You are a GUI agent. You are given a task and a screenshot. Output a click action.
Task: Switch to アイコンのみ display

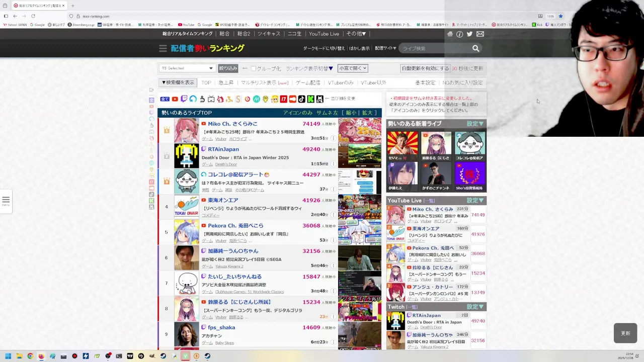point(298,113)
